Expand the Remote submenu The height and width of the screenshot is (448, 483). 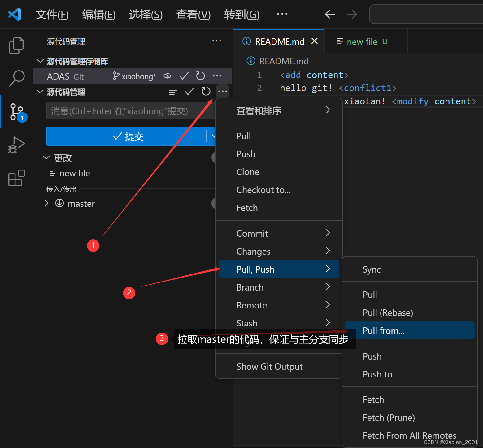tap(279, 305)
